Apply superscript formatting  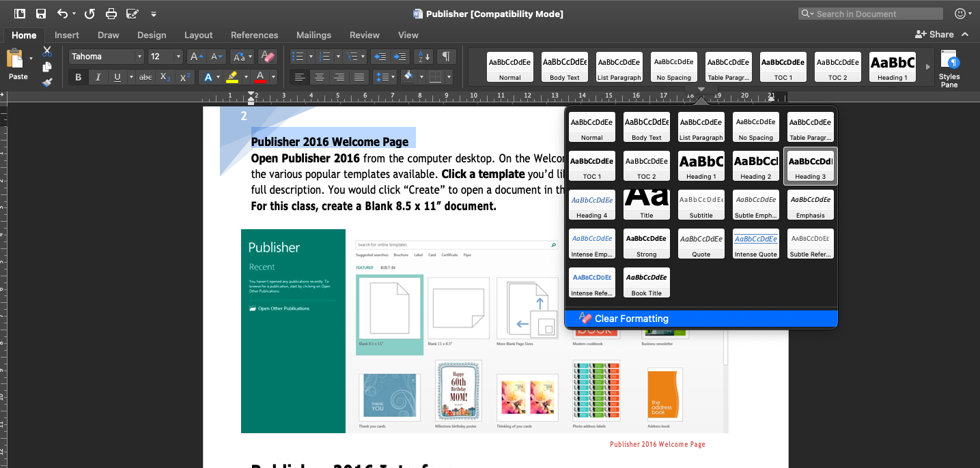coord(184,77)
